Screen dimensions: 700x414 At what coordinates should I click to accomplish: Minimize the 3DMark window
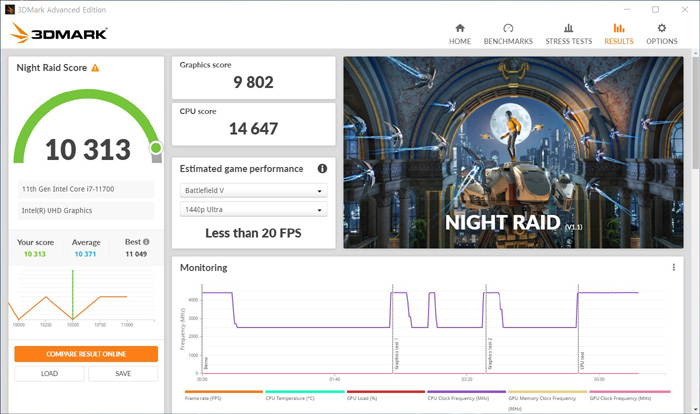click(627, 9)
